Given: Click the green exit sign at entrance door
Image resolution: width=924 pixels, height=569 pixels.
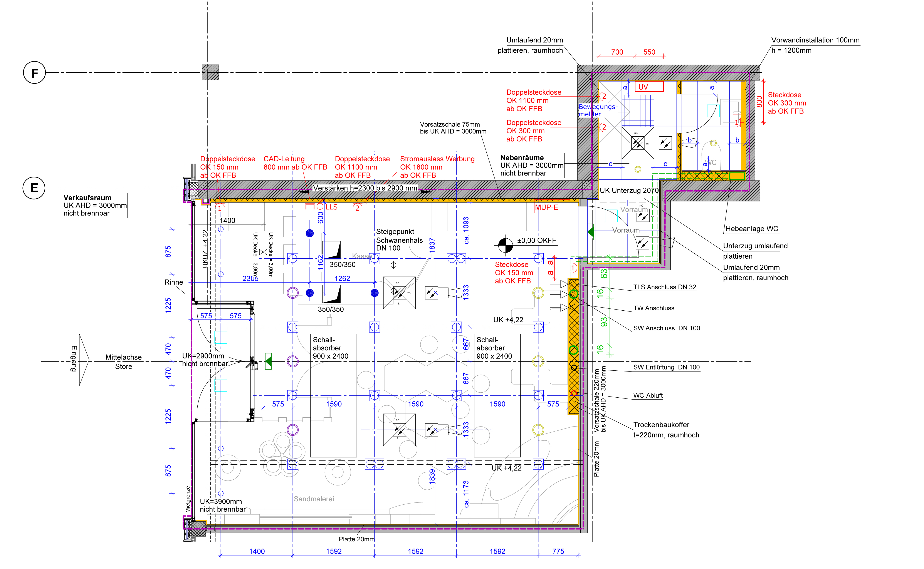Looking at the screenshot, I should [x=268, y=361].
